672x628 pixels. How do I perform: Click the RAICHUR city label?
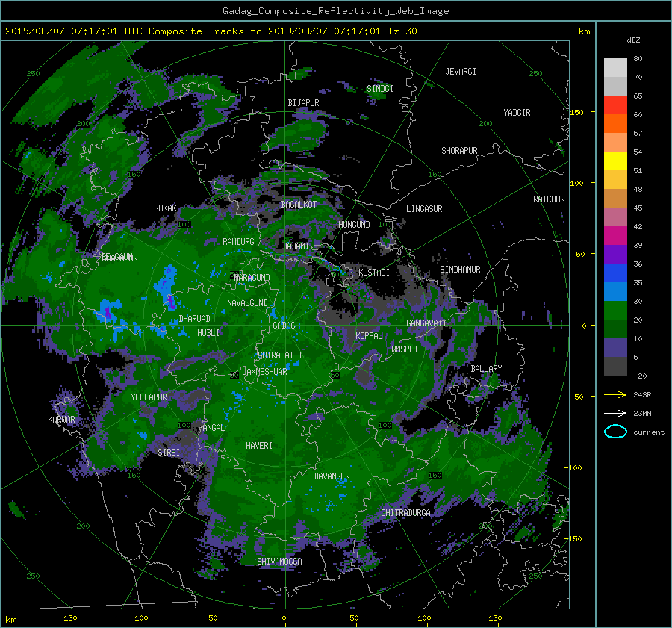549,199
